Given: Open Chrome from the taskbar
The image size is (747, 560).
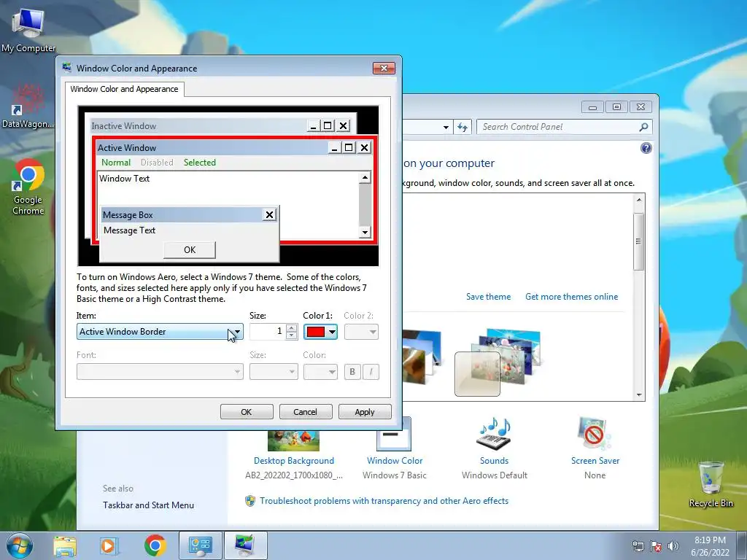Looking at the screenshot, I should (155, 545).
